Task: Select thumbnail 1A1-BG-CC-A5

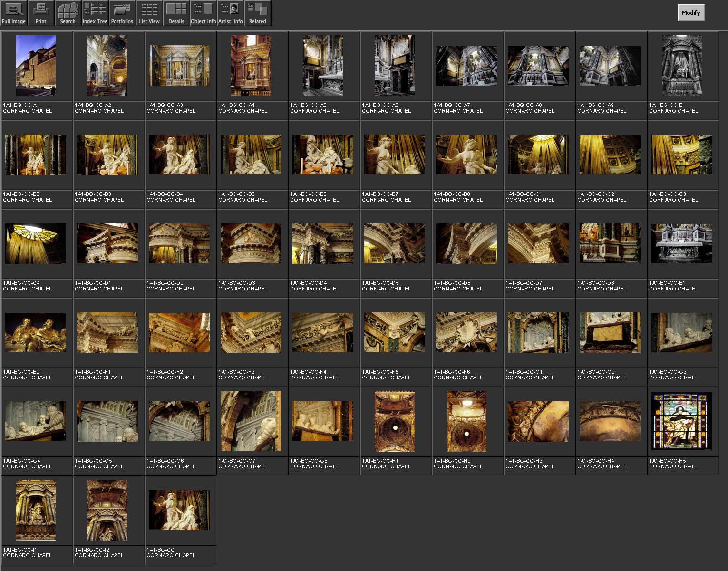Action: pos(323,66)
